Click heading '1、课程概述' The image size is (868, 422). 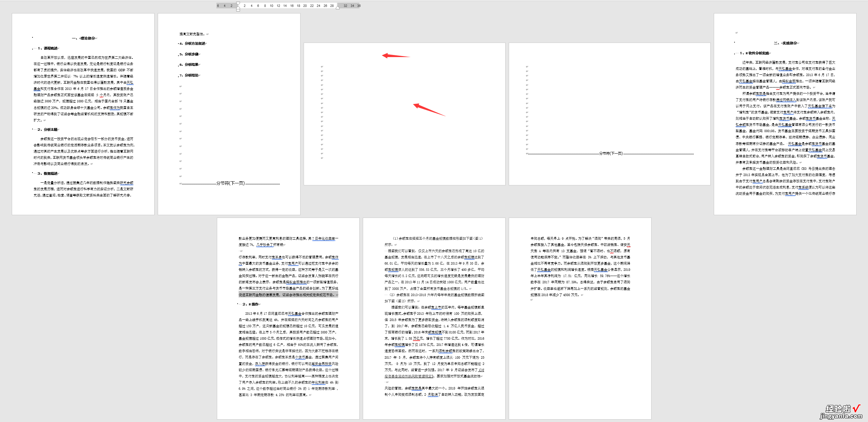(48, 48)
